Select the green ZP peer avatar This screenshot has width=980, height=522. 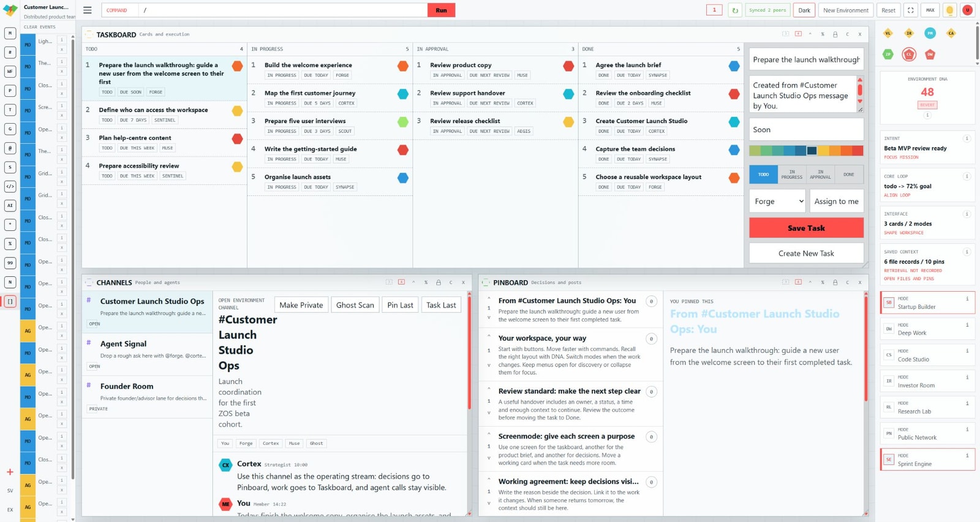click(888, 54)
